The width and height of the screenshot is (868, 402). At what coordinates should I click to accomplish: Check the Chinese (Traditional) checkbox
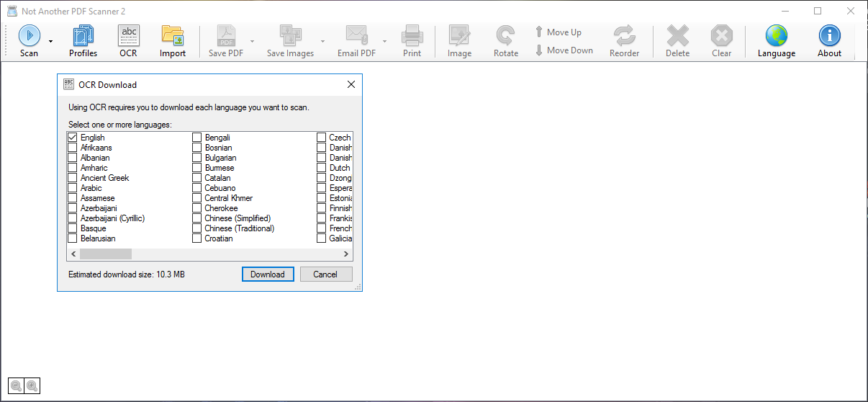[x=196, y=228]
